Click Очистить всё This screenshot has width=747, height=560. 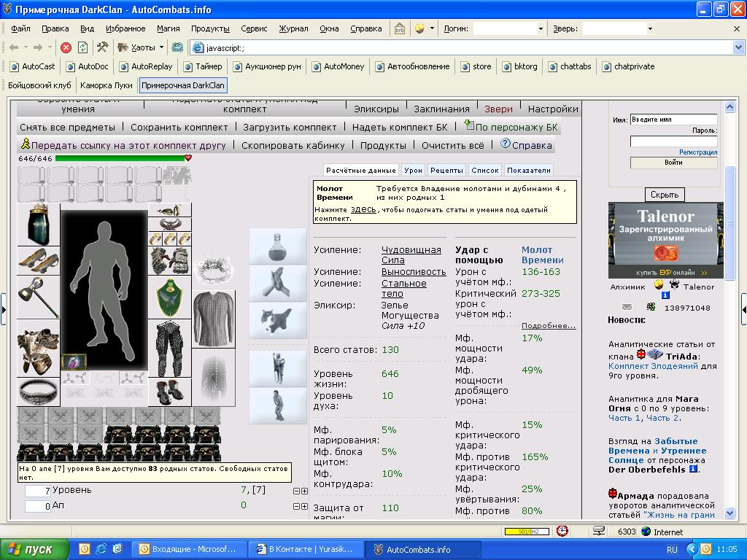click(x=452, y=145)
